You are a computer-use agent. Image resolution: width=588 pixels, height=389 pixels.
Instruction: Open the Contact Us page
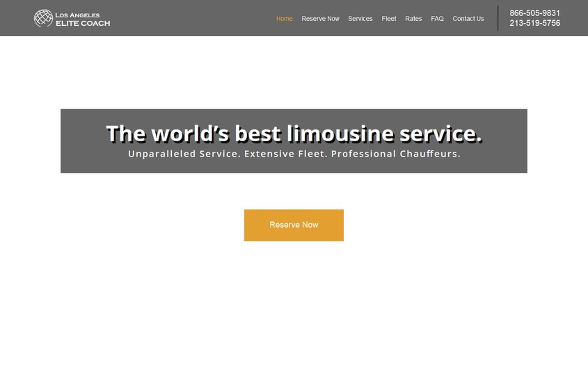[468, 18]
